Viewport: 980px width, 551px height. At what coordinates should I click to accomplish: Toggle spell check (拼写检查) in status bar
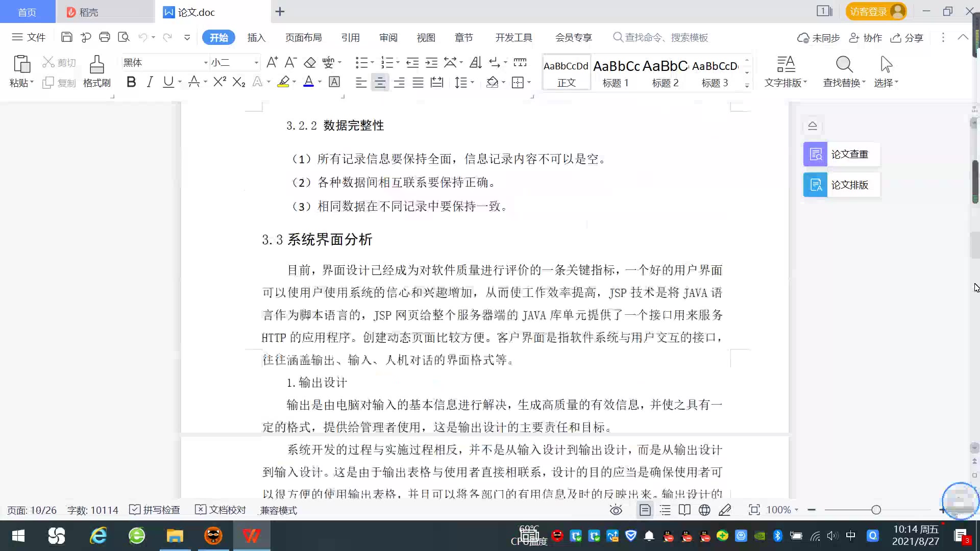pos(155,510)
